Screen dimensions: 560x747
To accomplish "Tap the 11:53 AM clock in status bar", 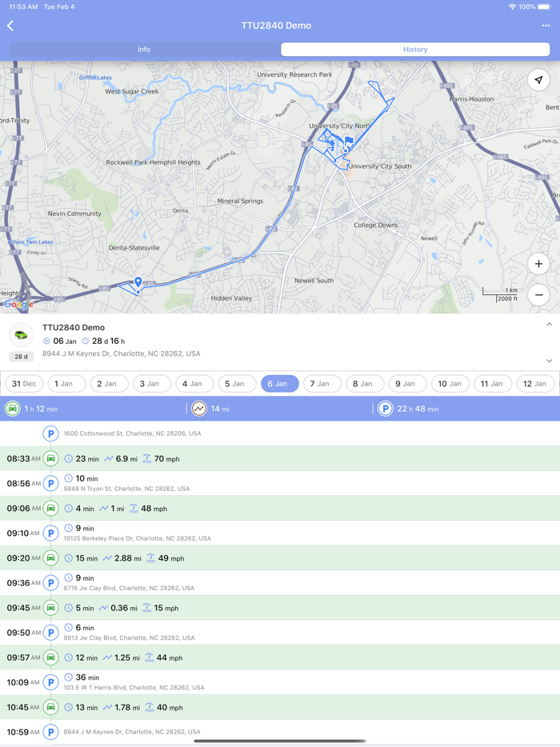I will pyautogui.click(x=23, y=6).
